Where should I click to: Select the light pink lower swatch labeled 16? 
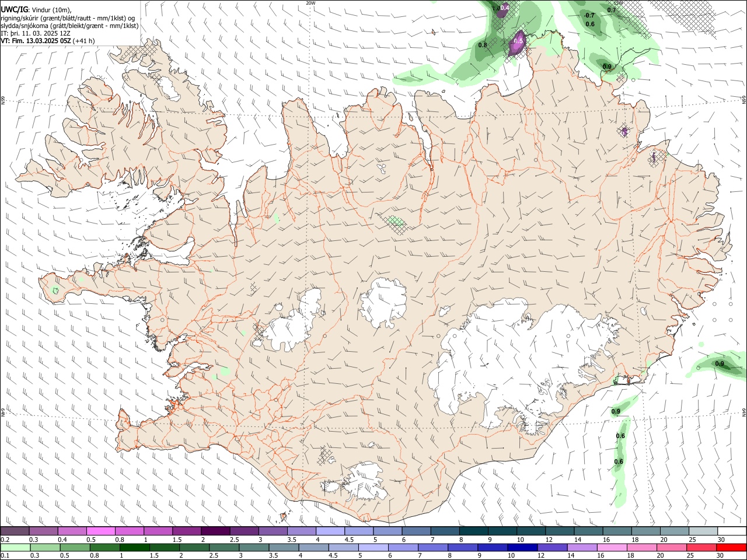tap(612, 548)
